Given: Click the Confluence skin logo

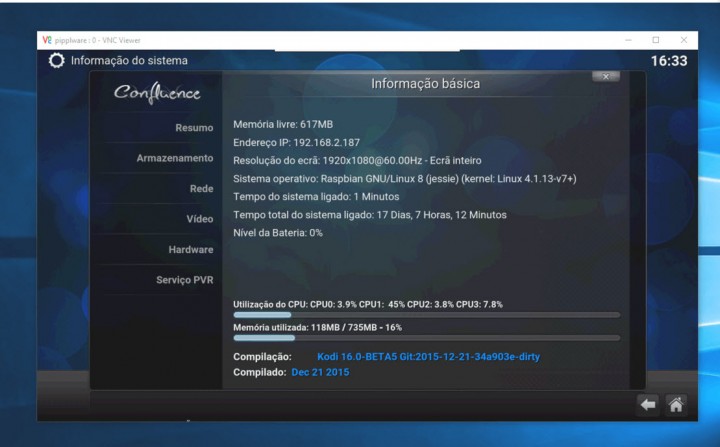Looking at the screenshot, I should [x=157, y=93].
